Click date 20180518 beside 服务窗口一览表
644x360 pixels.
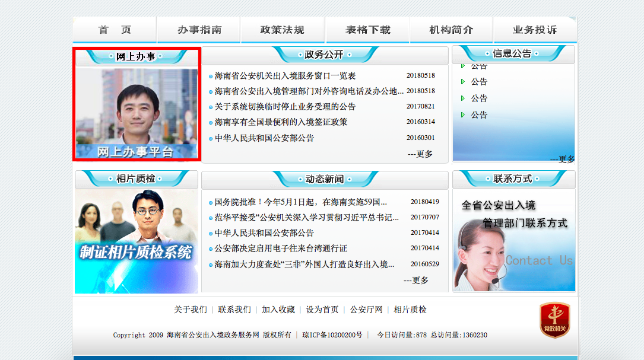(x=421, y=75)
